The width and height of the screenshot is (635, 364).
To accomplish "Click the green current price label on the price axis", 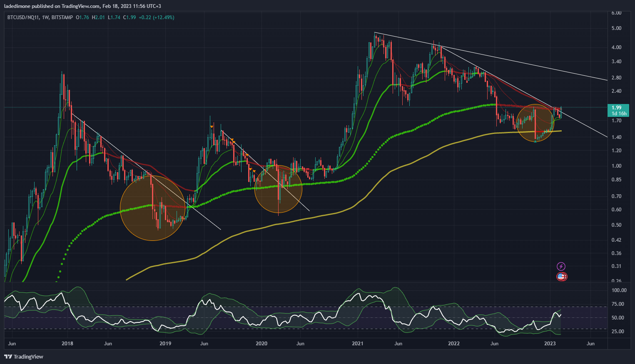I will click(x=618, y=110).
